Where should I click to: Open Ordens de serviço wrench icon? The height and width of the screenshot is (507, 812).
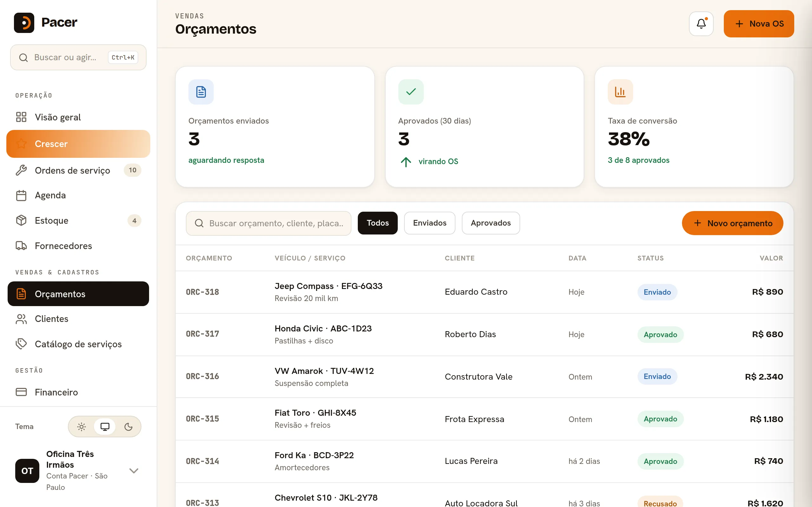point(21,170)
